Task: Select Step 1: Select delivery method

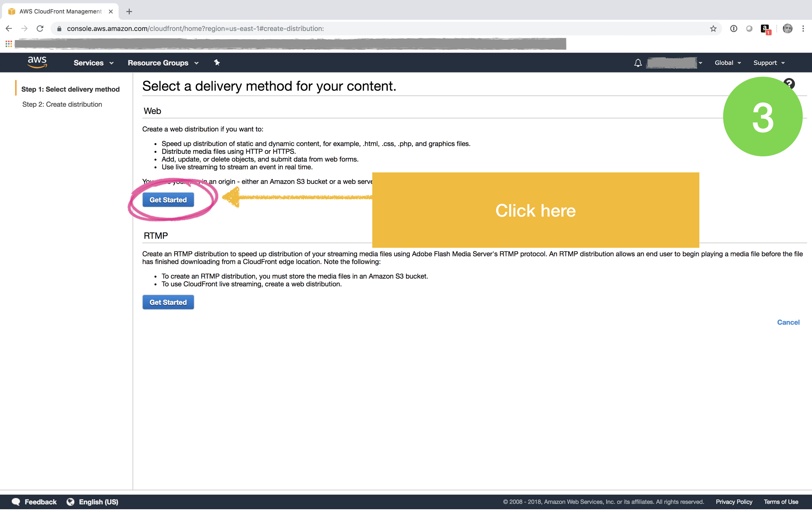Action: [70, 89]
